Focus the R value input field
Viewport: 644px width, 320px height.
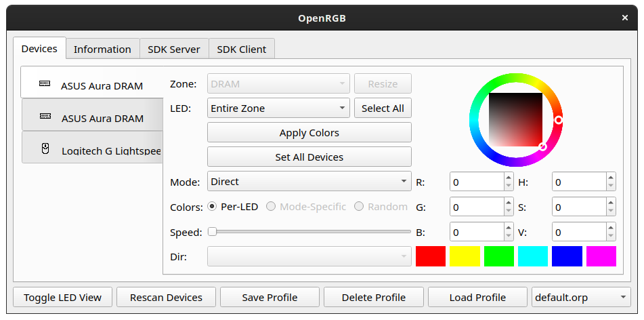(477, 182)
